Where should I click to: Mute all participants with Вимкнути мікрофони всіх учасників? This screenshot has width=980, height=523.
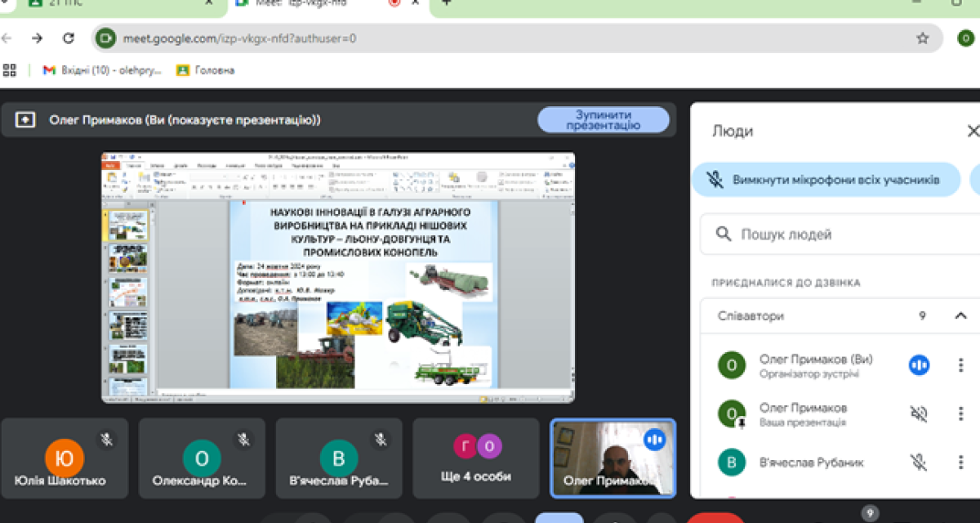(826, 180)
